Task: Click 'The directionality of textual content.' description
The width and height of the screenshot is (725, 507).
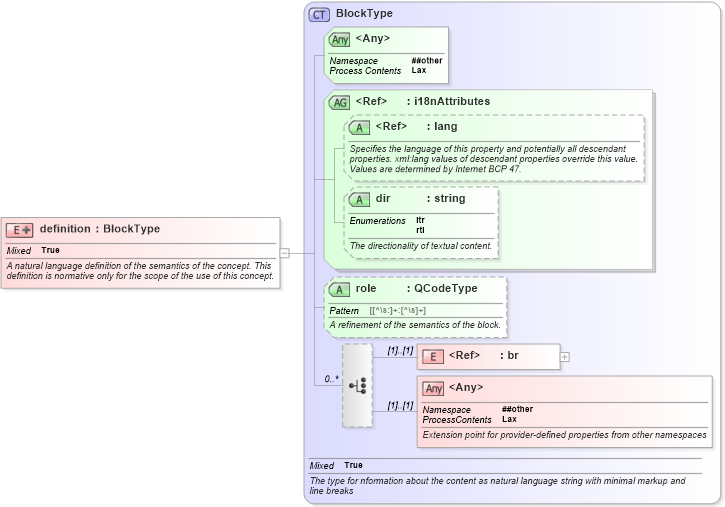Action: click(420, 246)
